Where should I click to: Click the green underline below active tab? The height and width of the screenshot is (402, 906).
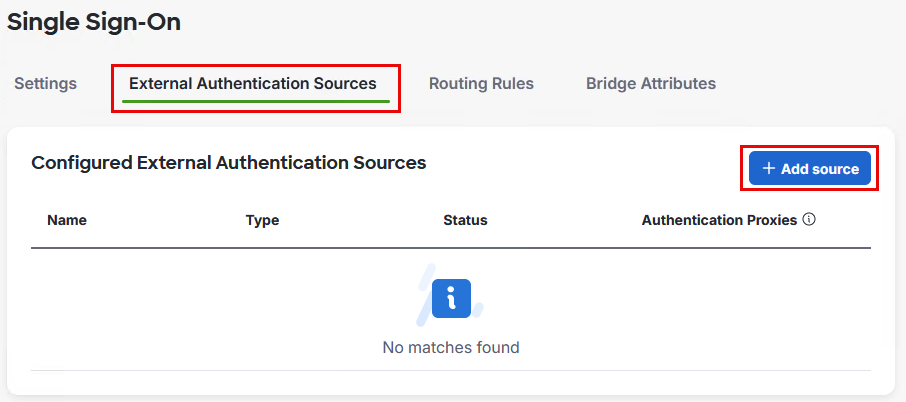point(253,101)
